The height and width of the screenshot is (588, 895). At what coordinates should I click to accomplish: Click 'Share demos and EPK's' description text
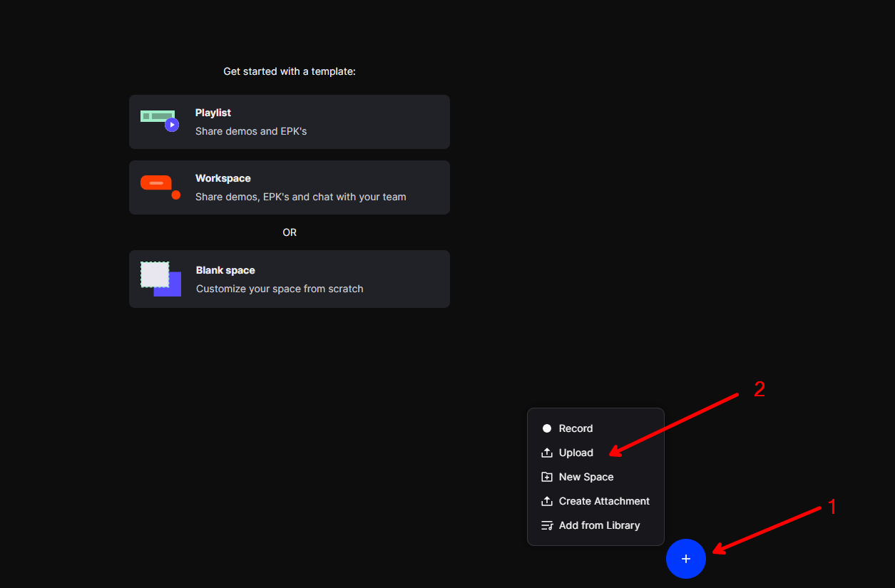[251, 131]
